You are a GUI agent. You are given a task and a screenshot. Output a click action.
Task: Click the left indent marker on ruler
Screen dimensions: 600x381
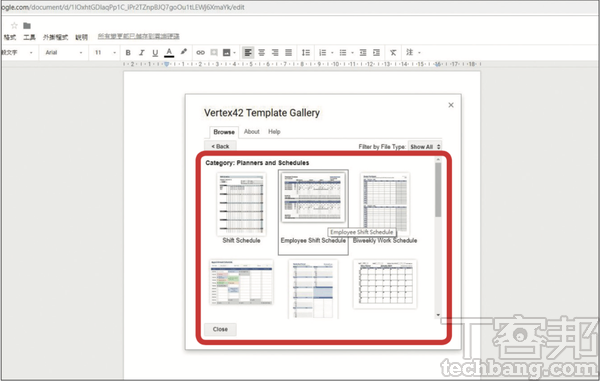pyautogui.click(x=166, y=64)
